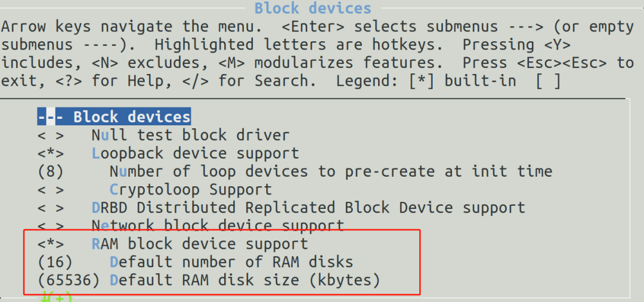
Task: Click the Block devices title at top
Action: point(312,8)
